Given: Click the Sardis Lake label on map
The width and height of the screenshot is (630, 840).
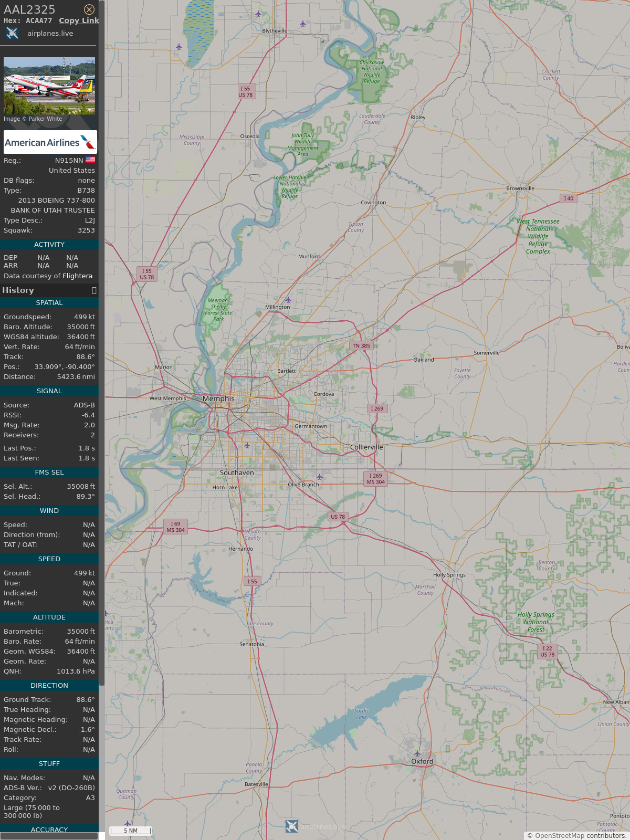Looking at the screenshot, I should (x=361, y=714).
